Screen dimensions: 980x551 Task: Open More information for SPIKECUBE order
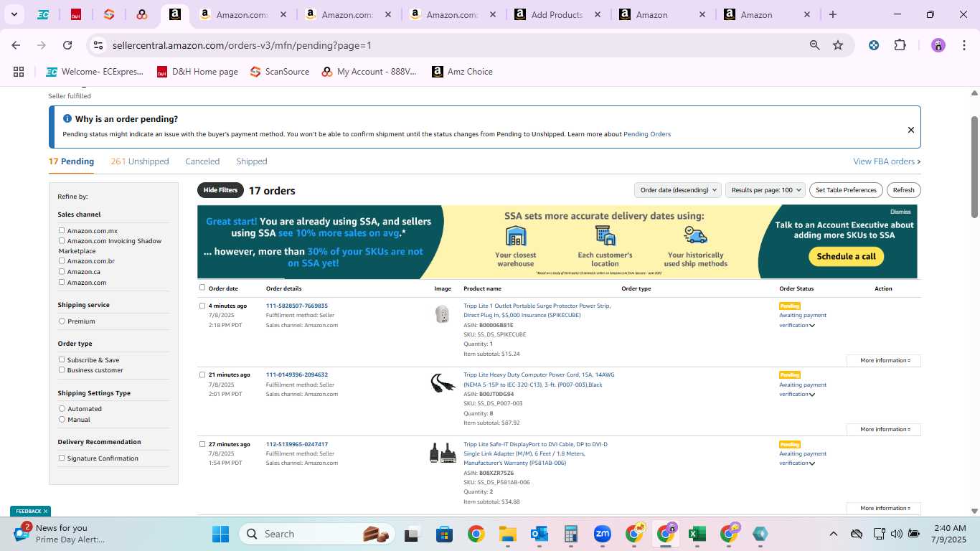coord(884,360)
